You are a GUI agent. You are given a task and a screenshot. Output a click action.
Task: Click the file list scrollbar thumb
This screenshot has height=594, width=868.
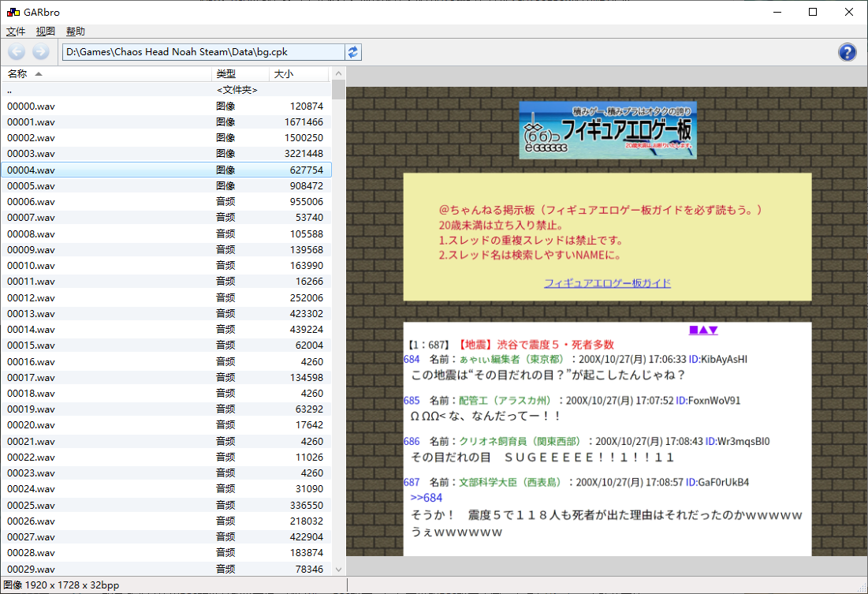coord(339,90)
